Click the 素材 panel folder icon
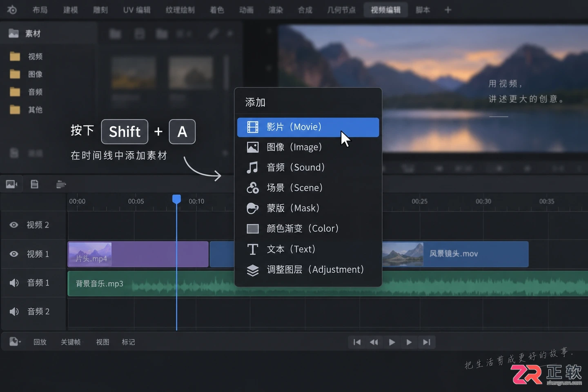 click(x=14, y=33)
